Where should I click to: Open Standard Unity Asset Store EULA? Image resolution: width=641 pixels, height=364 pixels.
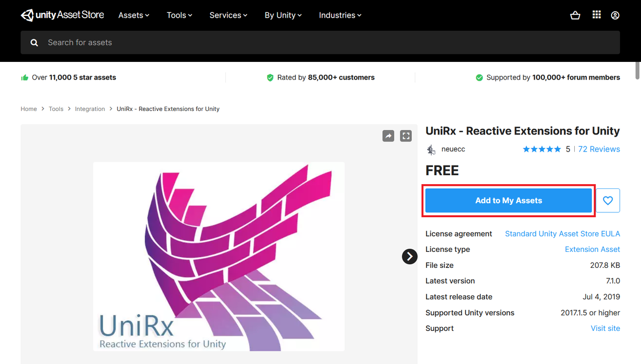[x=562, y=234]
